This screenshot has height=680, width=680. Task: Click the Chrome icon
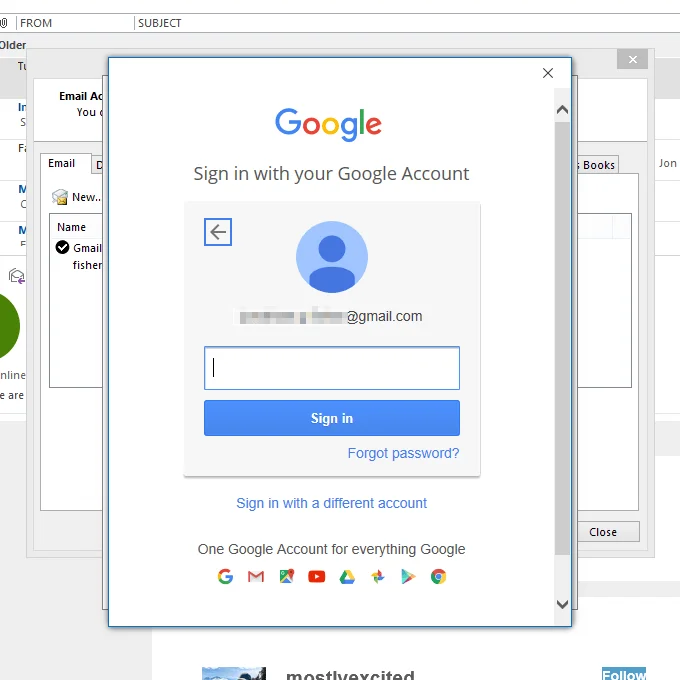[x=438, y=576]
